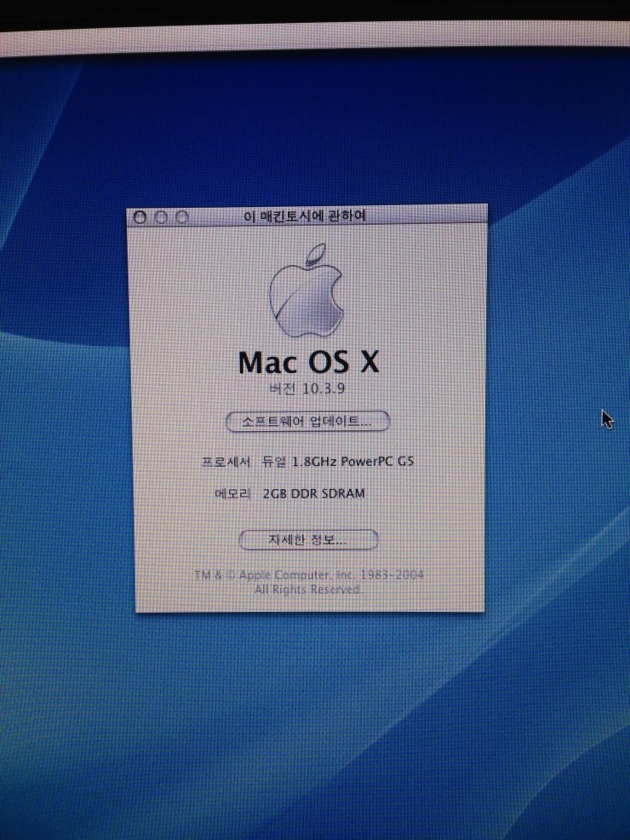
Task: Click the Apple Computer copyright line
Action: (308, 575)
